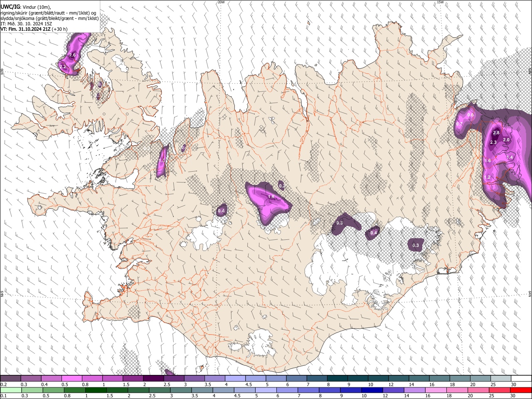Image resolution: width=532 pixels, height=399 pixels.
Task: Click the UWC/IG title text
Action: point(10,6)
